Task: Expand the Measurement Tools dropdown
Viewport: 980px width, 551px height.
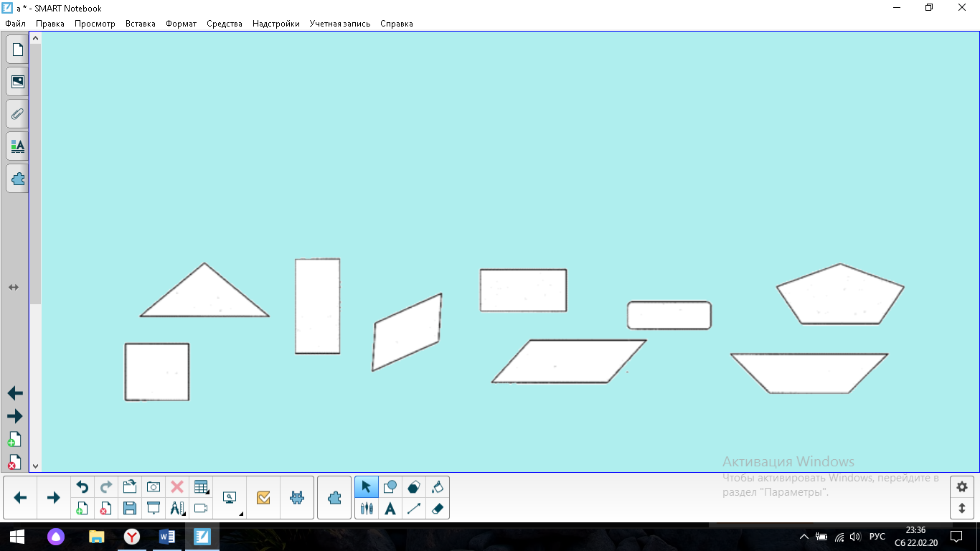Action: click(177, 509)
